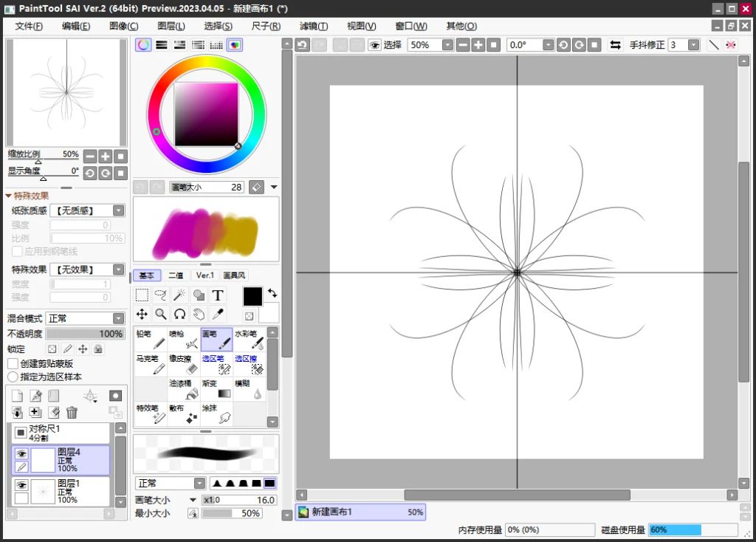The height and width of the screenshot is (542, 756).
Task: Select the eyedropper color picker tool
Action: coord(218,315)
